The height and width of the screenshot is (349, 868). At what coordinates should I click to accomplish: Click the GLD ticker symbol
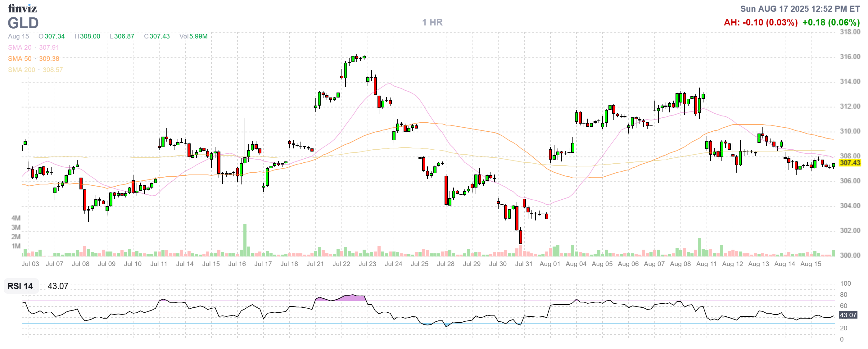point(23,23)
